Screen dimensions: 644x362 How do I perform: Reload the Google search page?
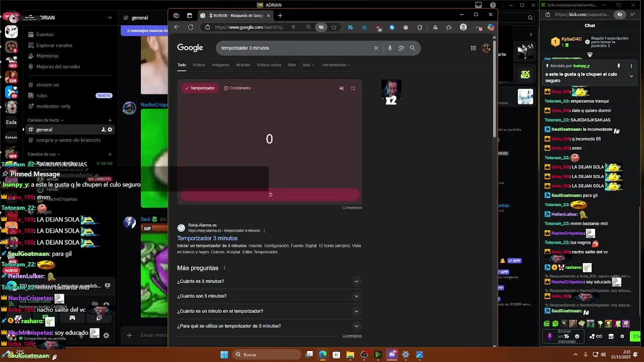click(x=191, y=27)
